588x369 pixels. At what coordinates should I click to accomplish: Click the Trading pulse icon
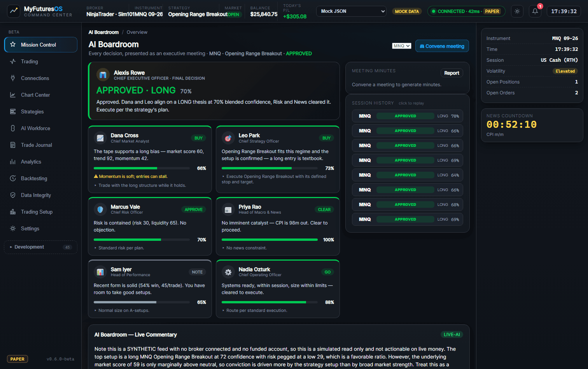tap(13, 61)
